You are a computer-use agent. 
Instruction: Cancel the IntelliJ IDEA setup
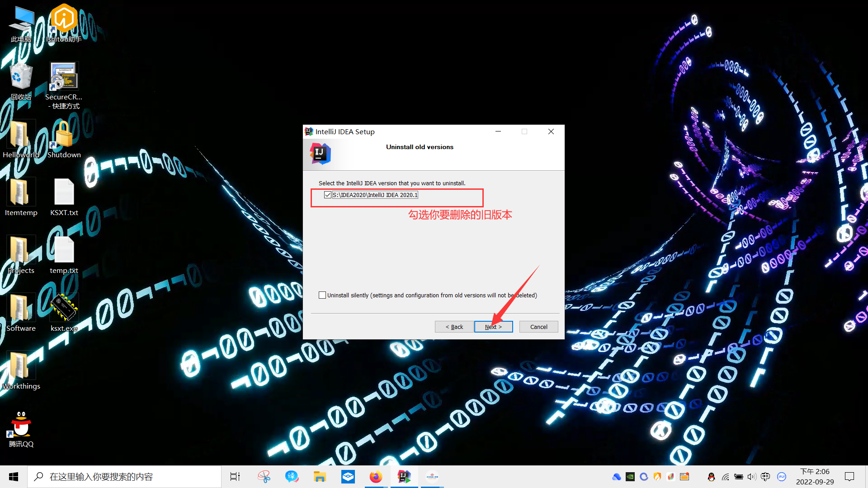pyautogui.click(x=538, y=327)
